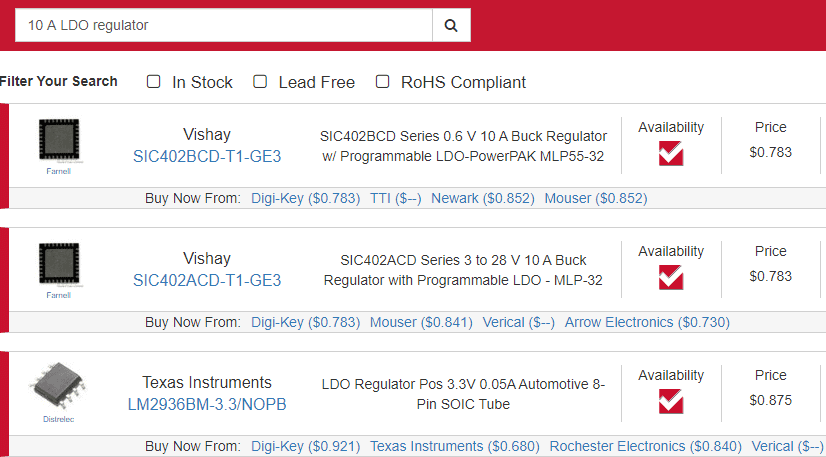This screenshot has height=457, width=826.
Task: Buy from Rochester Electronics ($0.840)
Action: tap(645, 446)
